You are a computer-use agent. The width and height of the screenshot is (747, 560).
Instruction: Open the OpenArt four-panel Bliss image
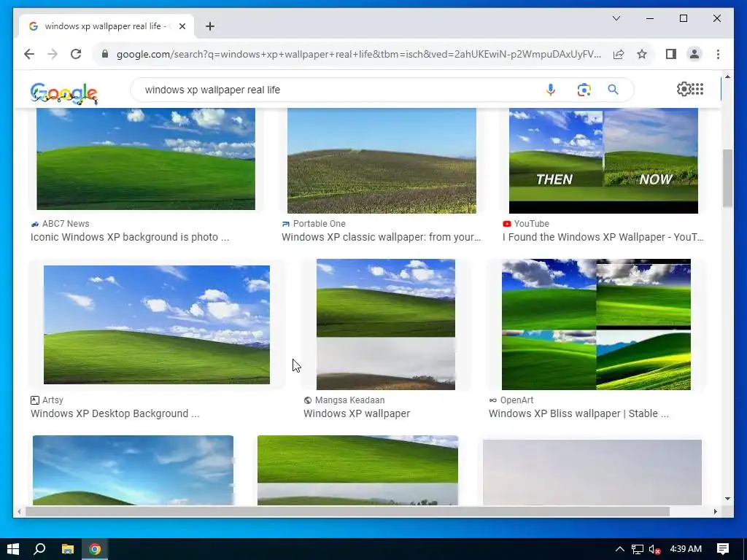596,324
